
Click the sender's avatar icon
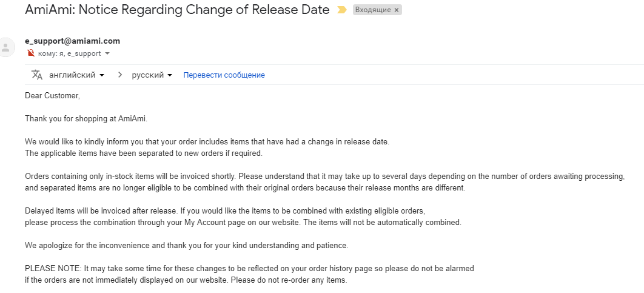point(6,47)
